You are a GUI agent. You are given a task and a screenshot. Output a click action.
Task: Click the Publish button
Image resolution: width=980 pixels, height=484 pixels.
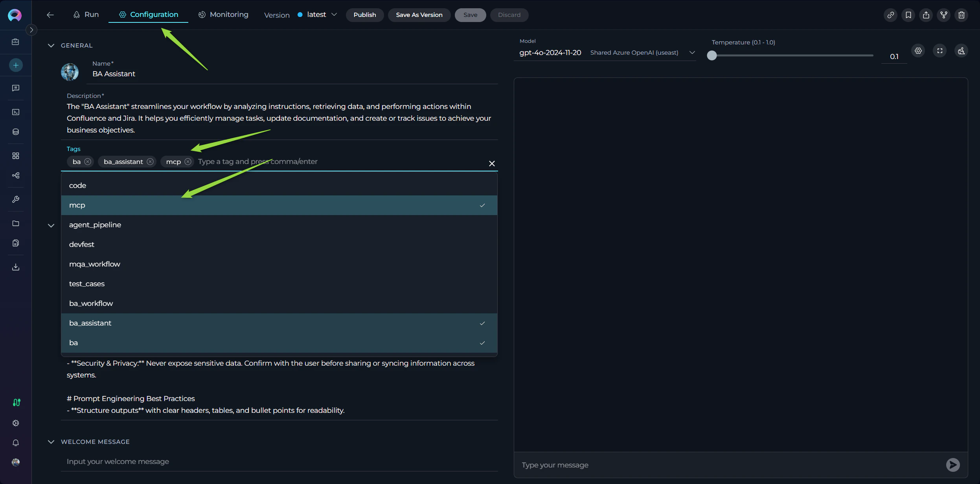[x=364, y=15]
